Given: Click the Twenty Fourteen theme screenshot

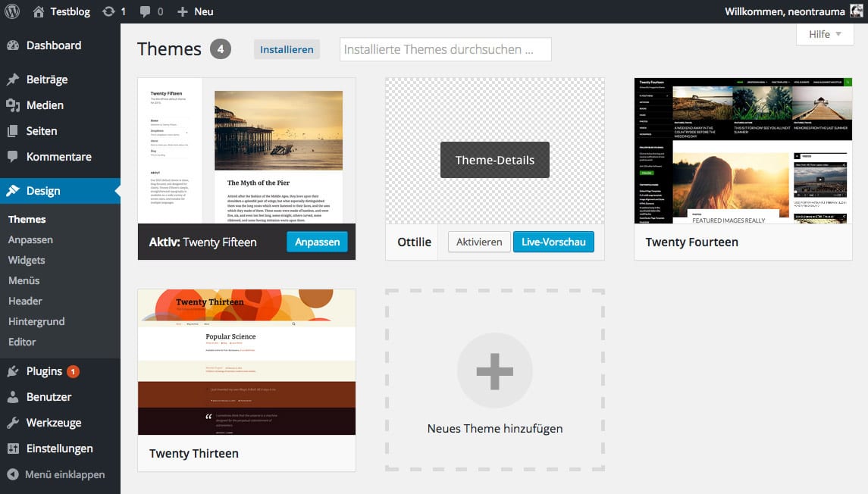Looking at the screenshot, I should (x=743, y=151).
